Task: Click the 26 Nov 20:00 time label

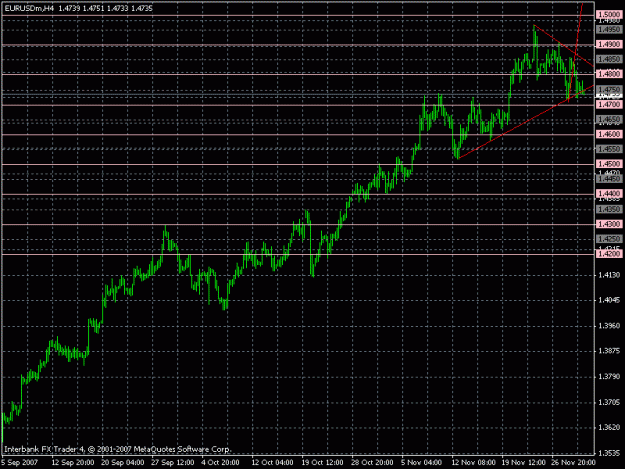Action: pyautogui.click(x=573, y=463)
